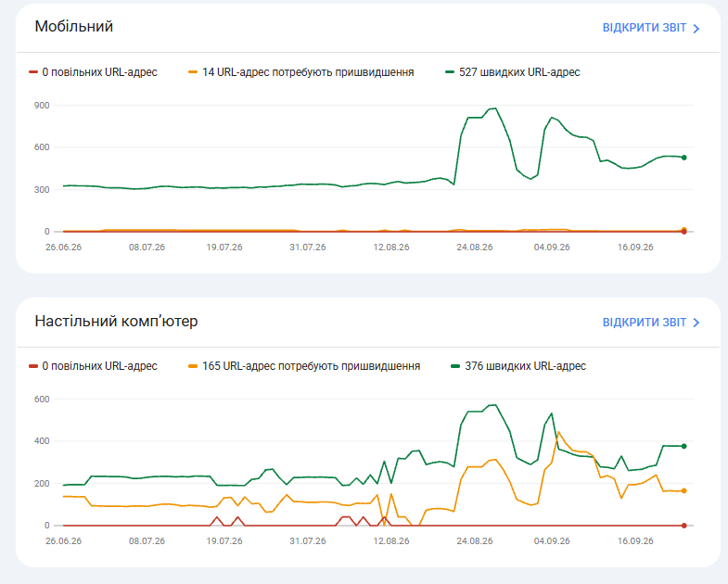The height and width of the screenshot is (584, 728).
Task: Click the Мобільний card title
Action: (x=74, y=27)
